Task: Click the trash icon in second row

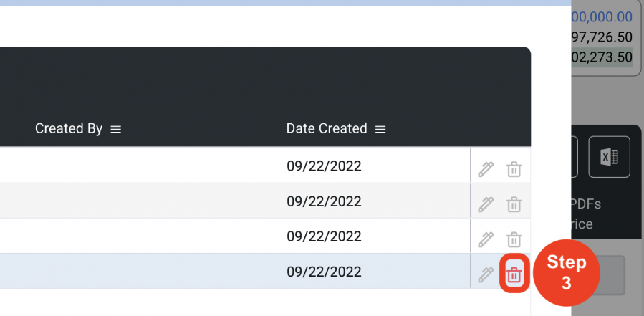Action: coord(514,204)
